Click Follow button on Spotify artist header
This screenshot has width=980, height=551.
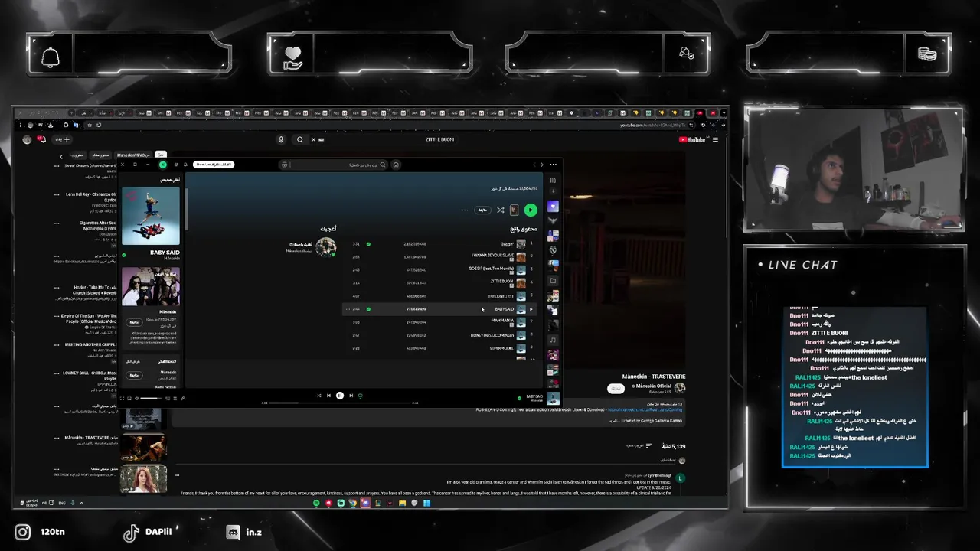(x=482, y=210)
